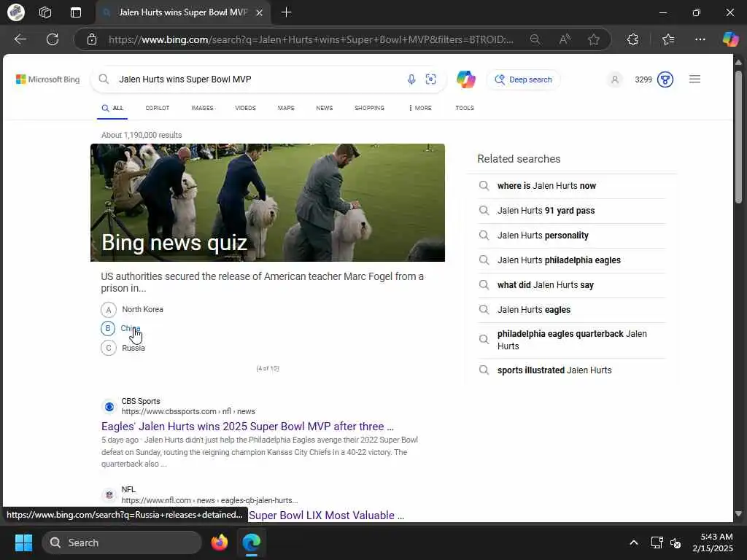Click page scrollbar up arrow
Image resolution: width=747 pixels, height=560 pixels.
pos(738,63)
